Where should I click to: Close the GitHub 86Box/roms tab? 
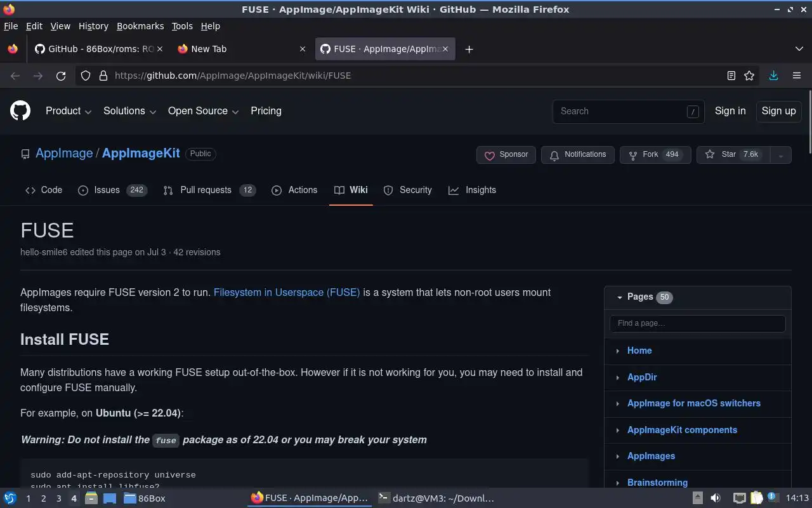click(x=160, y=49)
